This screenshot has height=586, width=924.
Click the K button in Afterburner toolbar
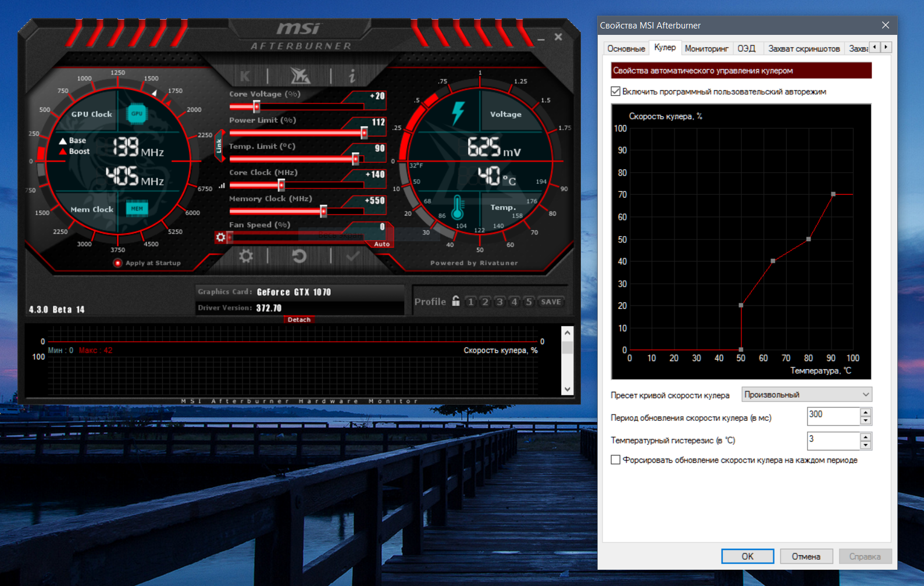point(245,76)
